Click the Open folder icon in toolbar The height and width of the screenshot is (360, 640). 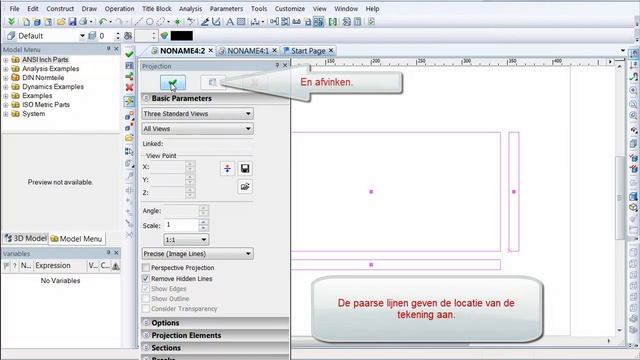click(x=61, y=22)
